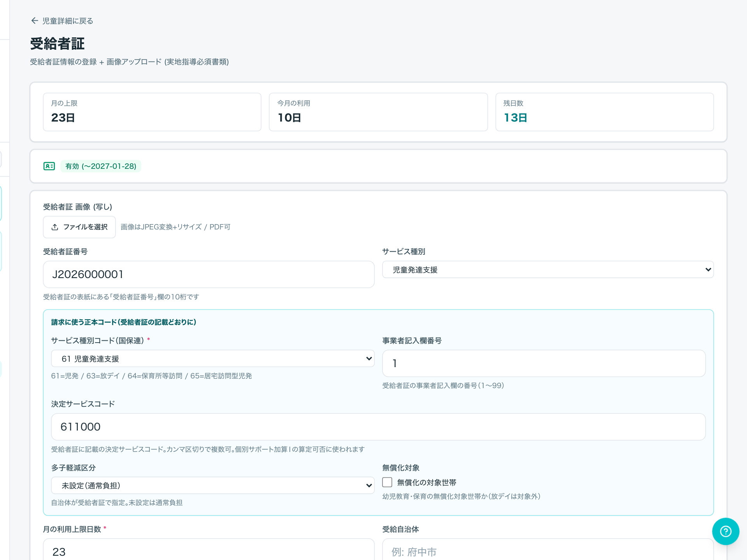Click the 今月の利用 10日 card
This screenshot has width=747, height=560.
pos(378,112)
